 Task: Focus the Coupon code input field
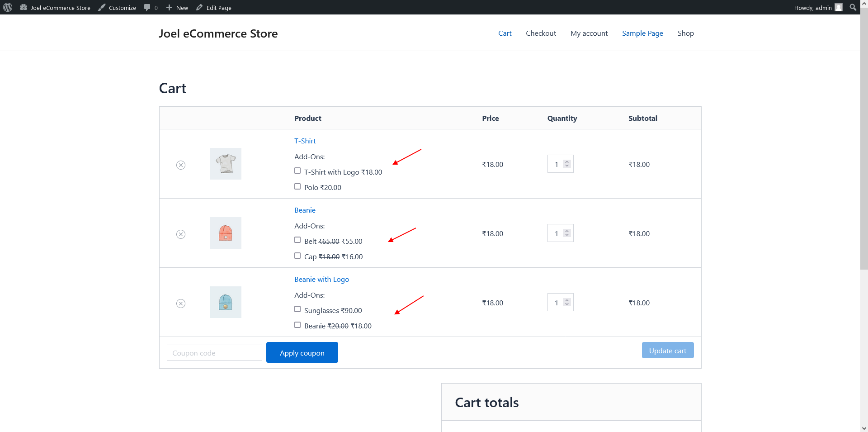[x=214, y=353]
